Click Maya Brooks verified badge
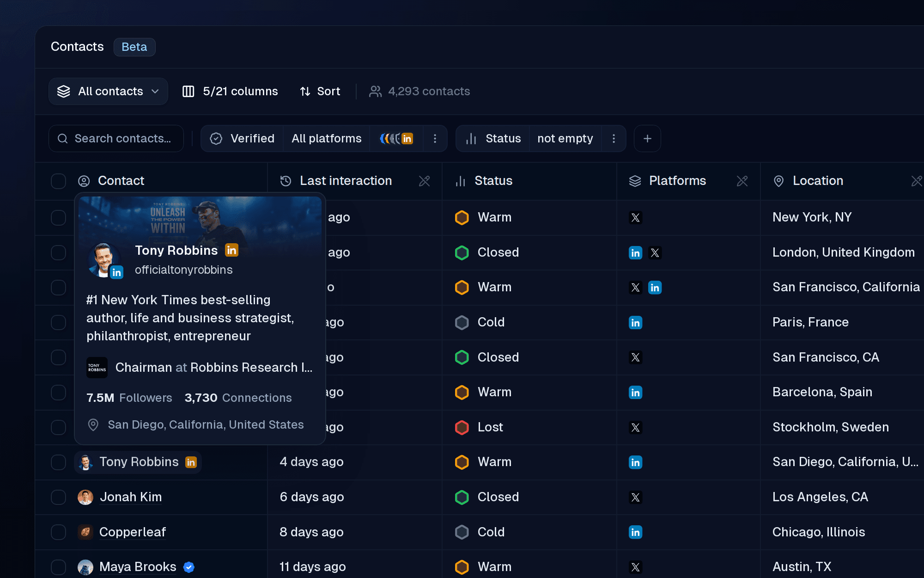The width and height of the screenshot is (924, 578). [188, 567]
